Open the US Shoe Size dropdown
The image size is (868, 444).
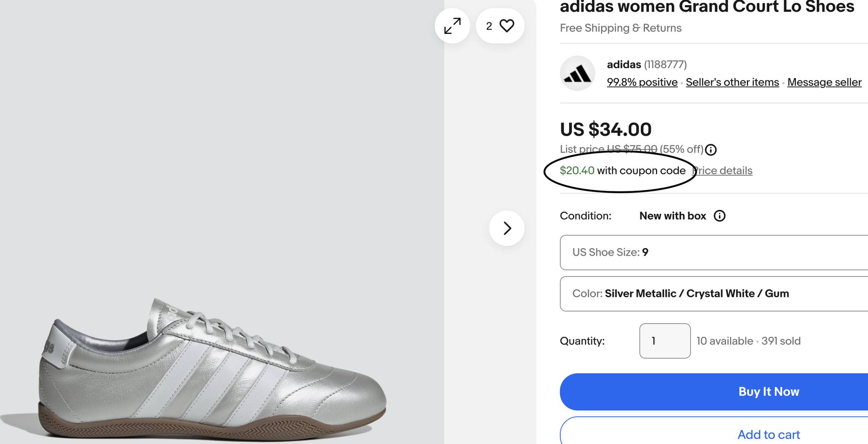pyautogui.click(x=714, y=252)
